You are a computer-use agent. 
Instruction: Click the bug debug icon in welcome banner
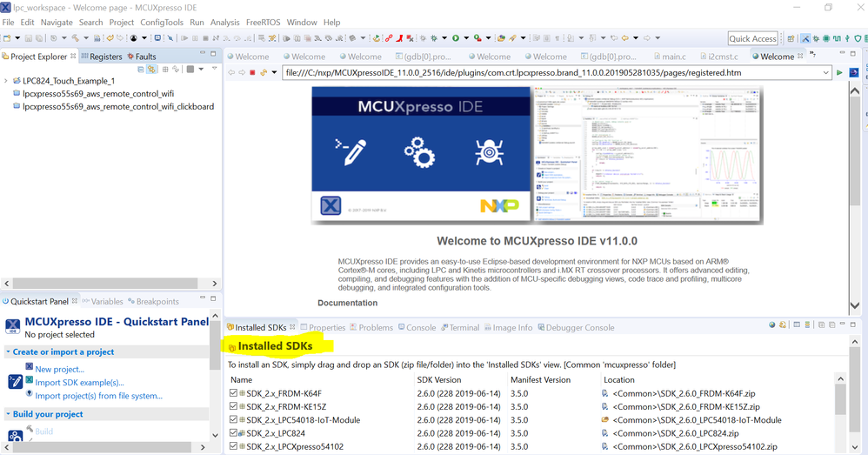[x=489, y=152]
